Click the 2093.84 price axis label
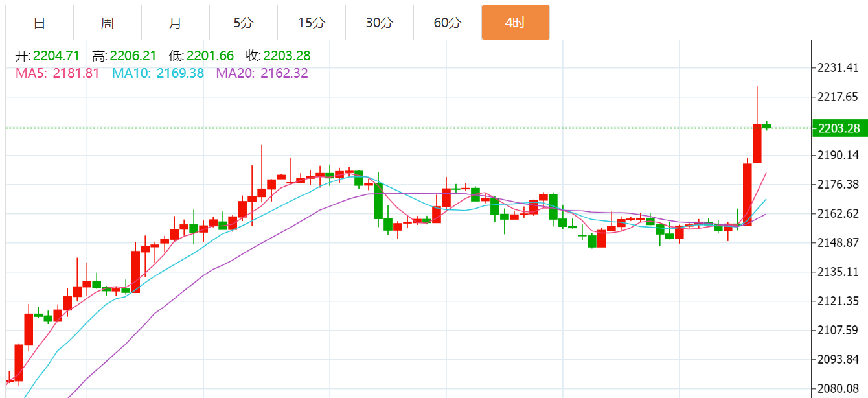 pyautogui.click(x=838, y=359)
